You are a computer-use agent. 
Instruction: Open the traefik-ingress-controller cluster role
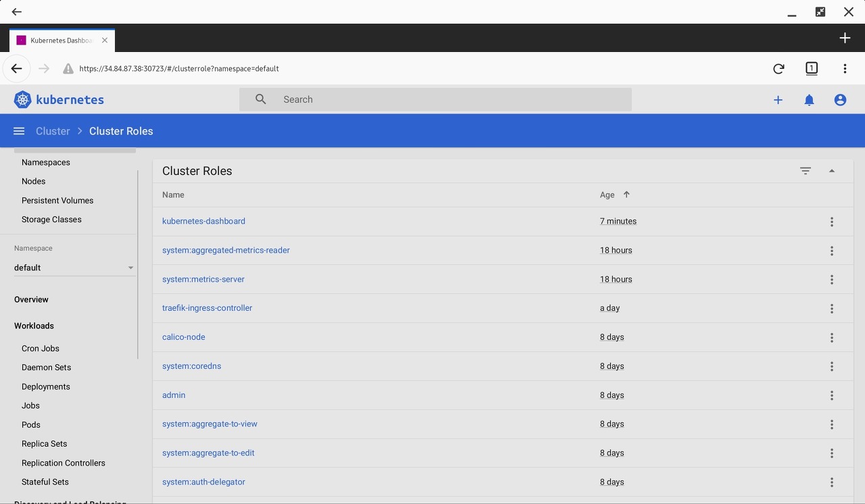click(x=207, y=308)
